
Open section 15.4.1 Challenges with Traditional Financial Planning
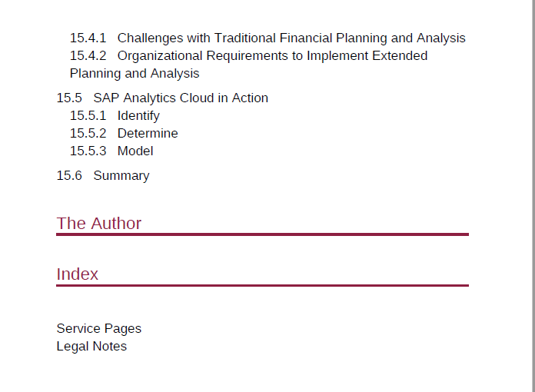(x=267, y=38)
